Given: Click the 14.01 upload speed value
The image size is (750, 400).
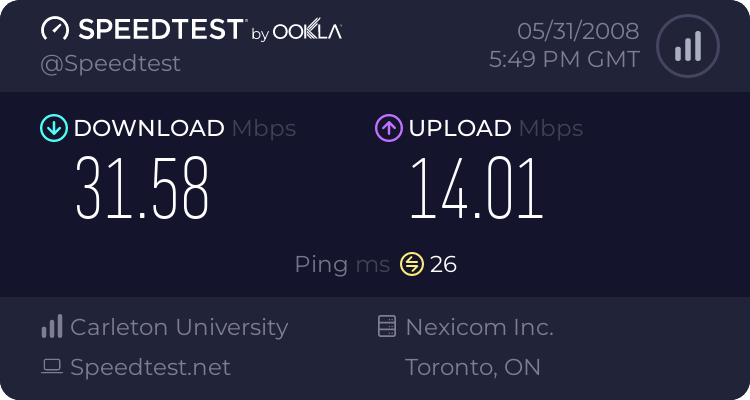Looking at the screenshot, I should tap(476, 190).
